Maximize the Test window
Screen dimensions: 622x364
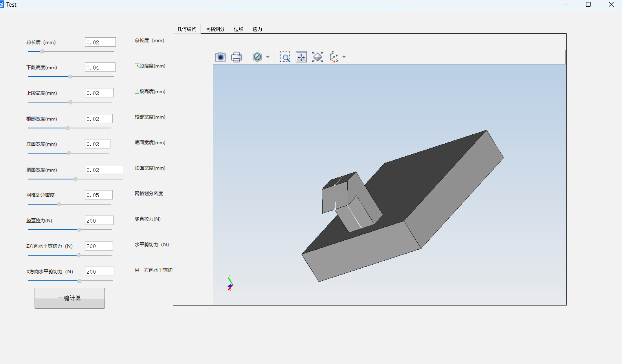pyautogui.click(x=588, y=4)
